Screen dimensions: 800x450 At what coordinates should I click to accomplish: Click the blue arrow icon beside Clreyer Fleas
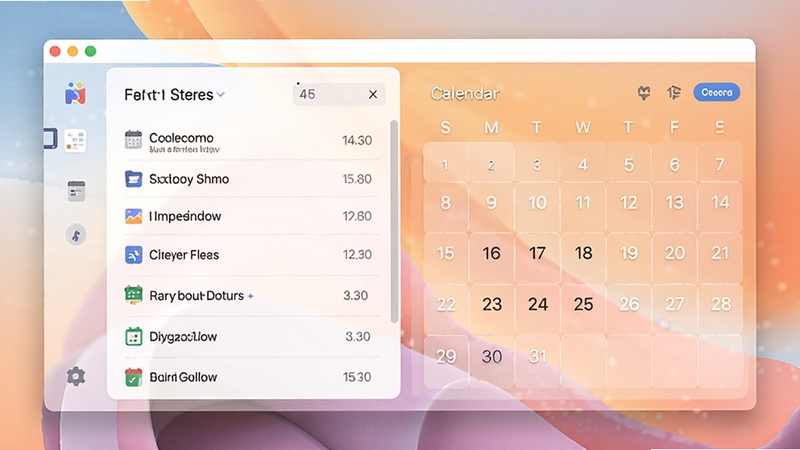tap(133, 255)
